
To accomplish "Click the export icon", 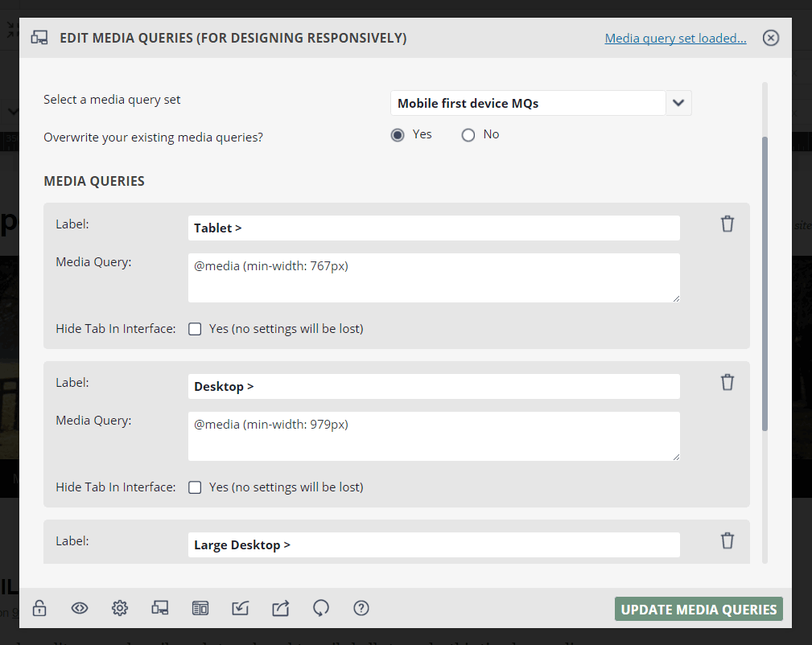I will coord(280,609).
